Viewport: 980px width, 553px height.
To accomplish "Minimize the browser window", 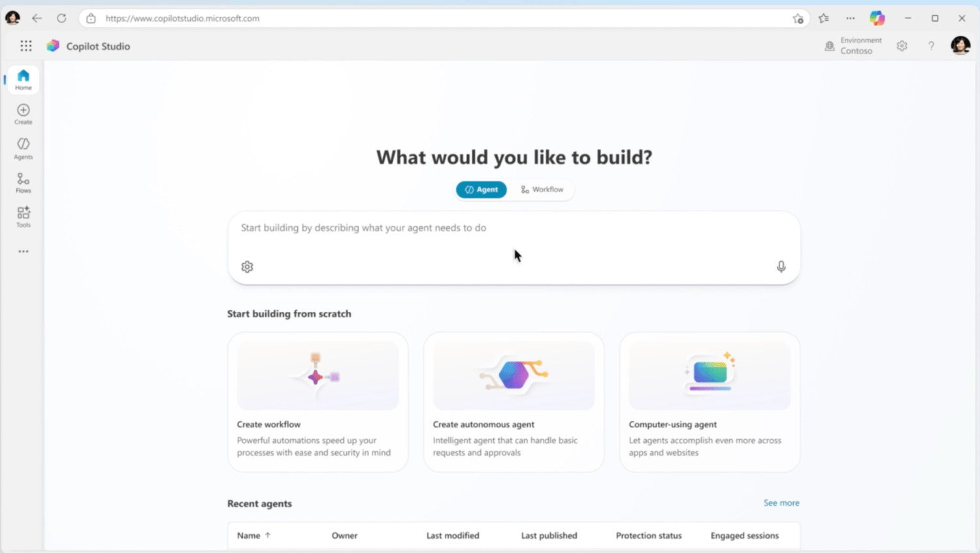I will click(x=908, y=18).
